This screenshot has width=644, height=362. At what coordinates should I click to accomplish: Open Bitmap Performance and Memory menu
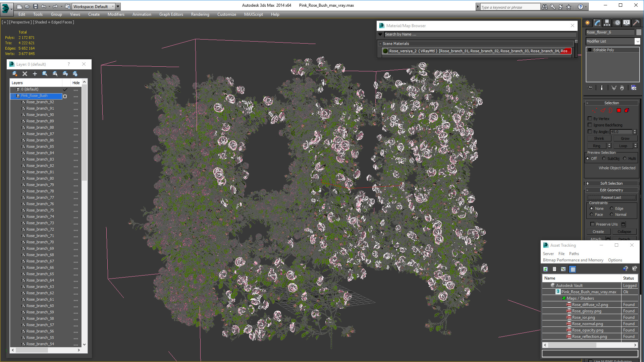tap(573, 260)
